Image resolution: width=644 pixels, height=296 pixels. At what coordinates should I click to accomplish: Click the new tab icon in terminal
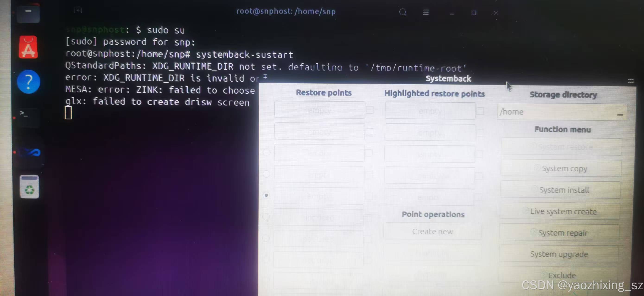[x=78, y=10]
